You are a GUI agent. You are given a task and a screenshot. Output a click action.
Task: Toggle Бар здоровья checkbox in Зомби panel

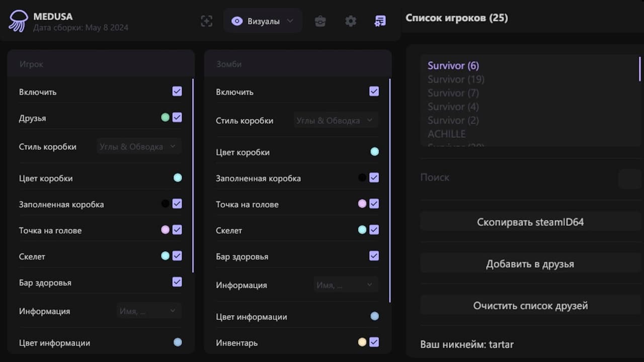[374, 255]
